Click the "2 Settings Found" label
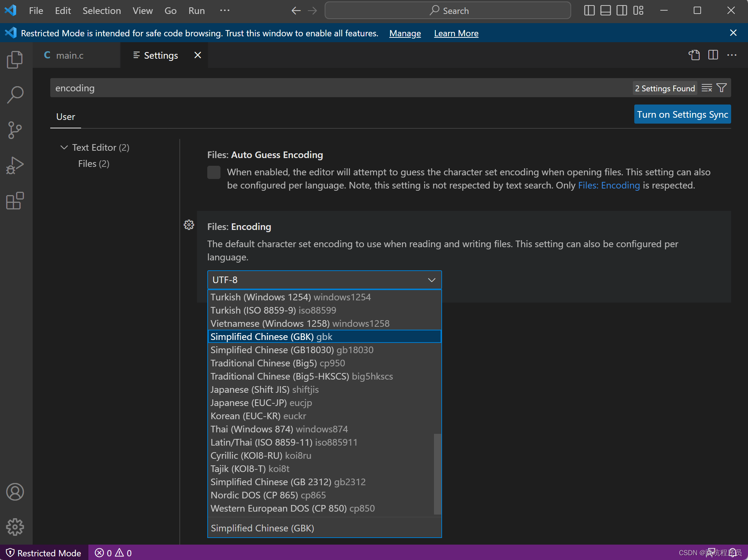This screenshot has width=748, height=560. [x=665, y=88]
